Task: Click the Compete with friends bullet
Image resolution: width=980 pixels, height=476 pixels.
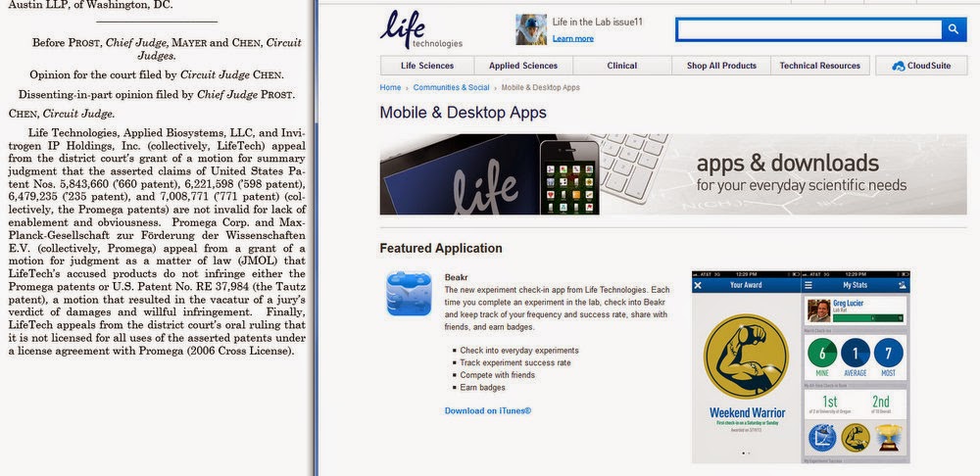Action: [x=498, y=375]
